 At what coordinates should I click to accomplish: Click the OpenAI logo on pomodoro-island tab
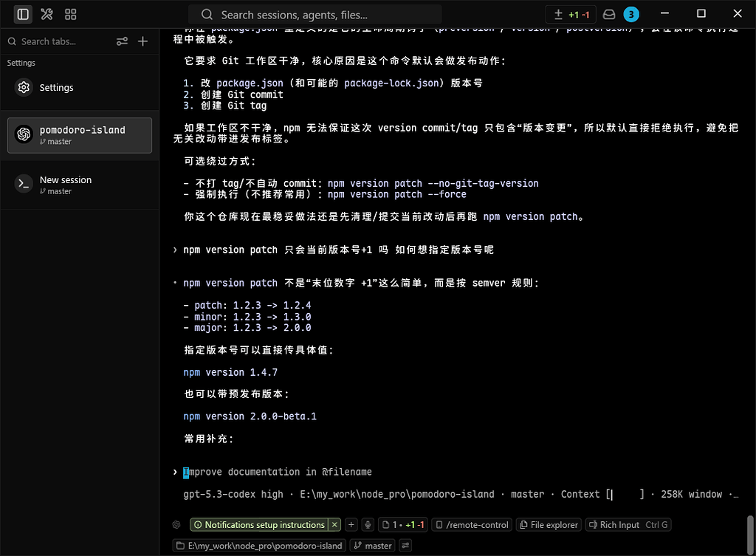click(x=24, y=134)
